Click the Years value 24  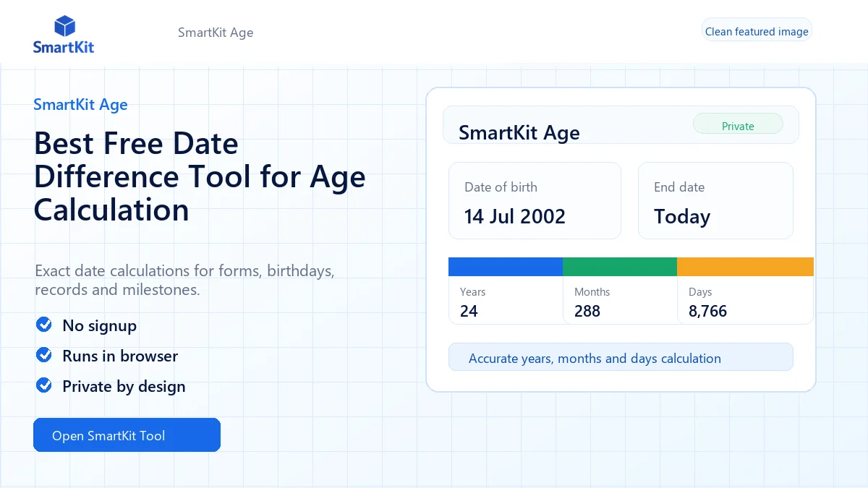469,312
